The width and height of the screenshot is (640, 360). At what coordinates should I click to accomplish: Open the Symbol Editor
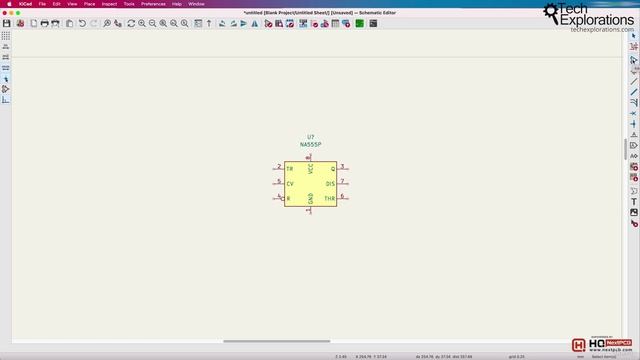(268, 23)
